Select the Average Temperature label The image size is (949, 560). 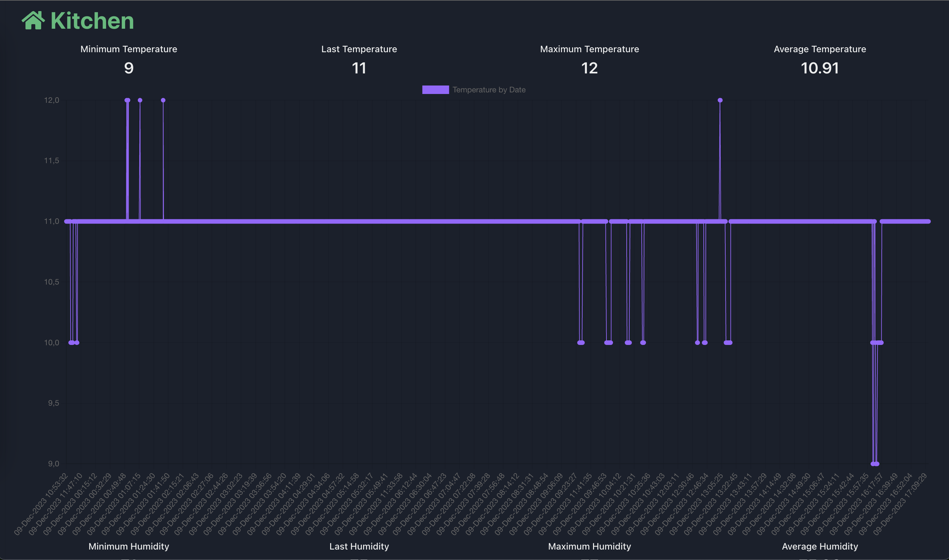[x=819, y=49]
